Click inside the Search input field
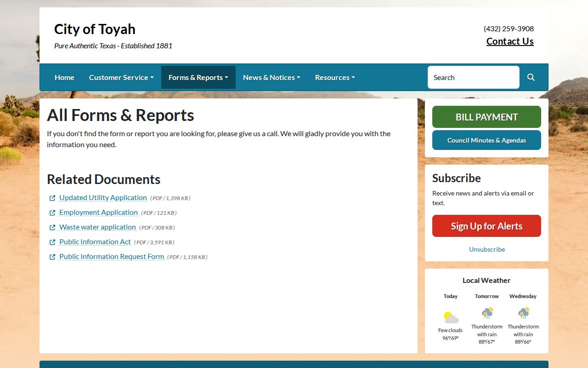The image size is (588, 368). (474, 77)
